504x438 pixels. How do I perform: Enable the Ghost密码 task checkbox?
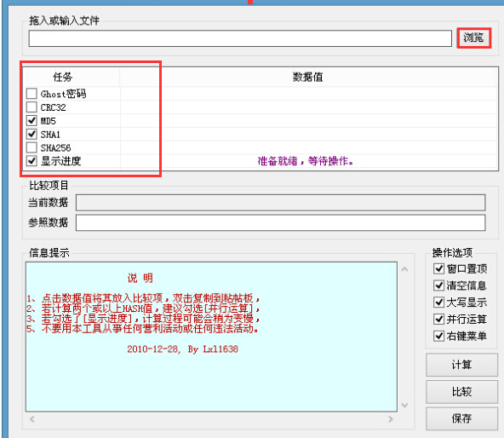click(31, 94)
